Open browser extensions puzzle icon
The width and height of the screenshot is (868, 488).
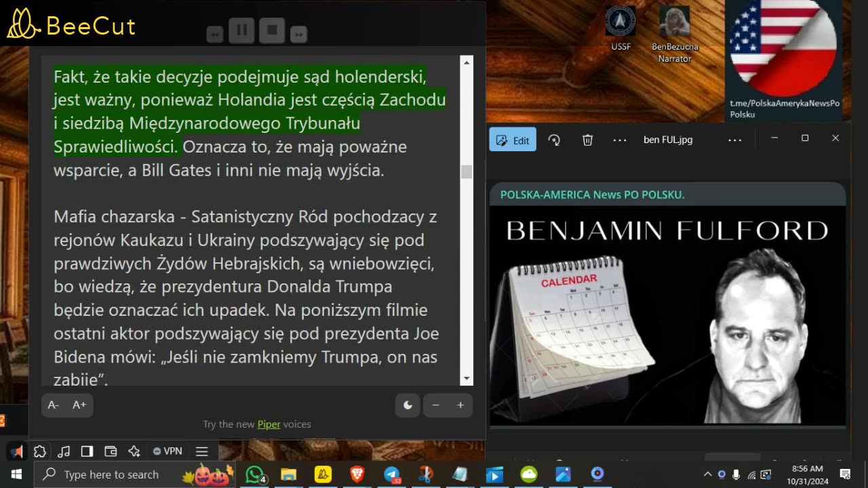(x=40, y=451)
